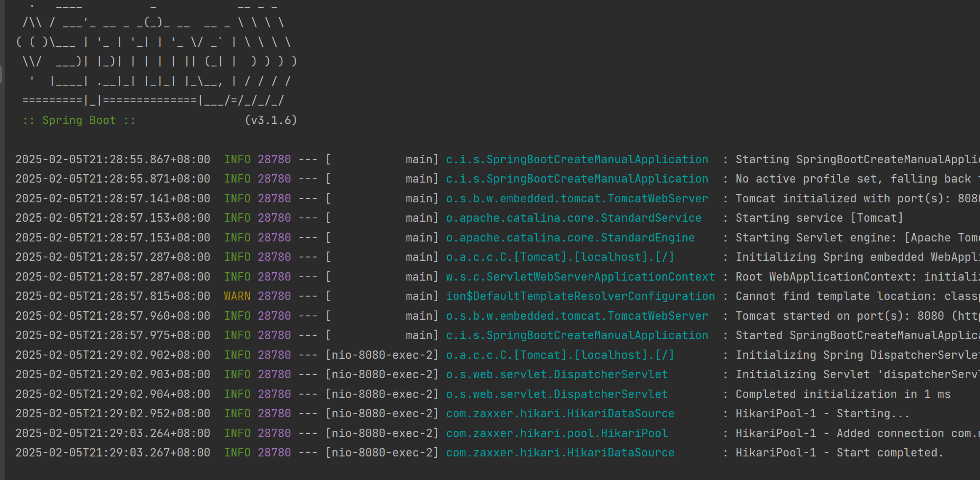Click message 'Initializing Spring embedded WebAppl'

click(858, 257)
